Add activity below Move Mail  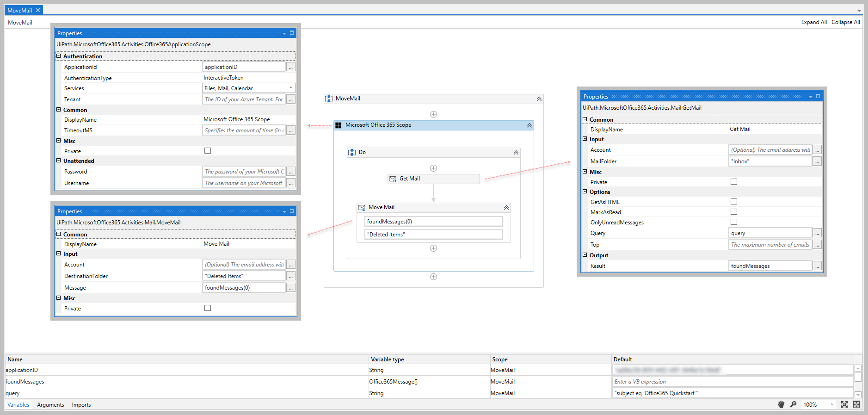coord(433,248)
